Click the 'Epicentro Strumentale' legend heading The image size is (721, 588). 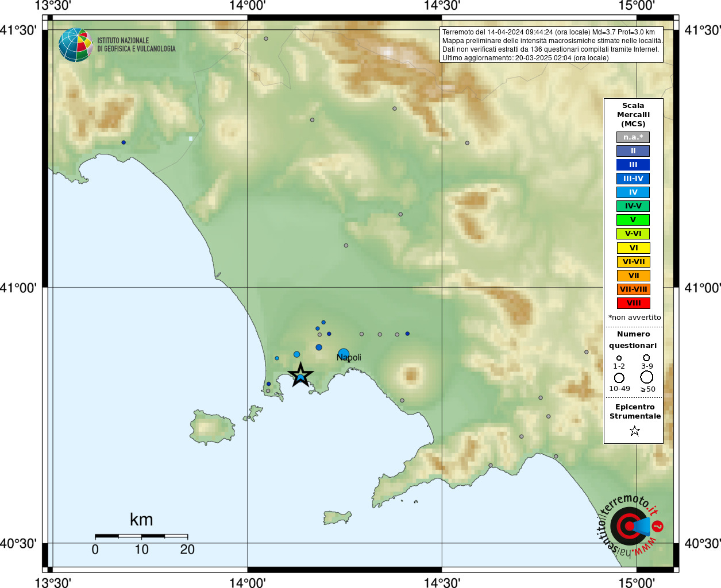(x=635, y=412)
